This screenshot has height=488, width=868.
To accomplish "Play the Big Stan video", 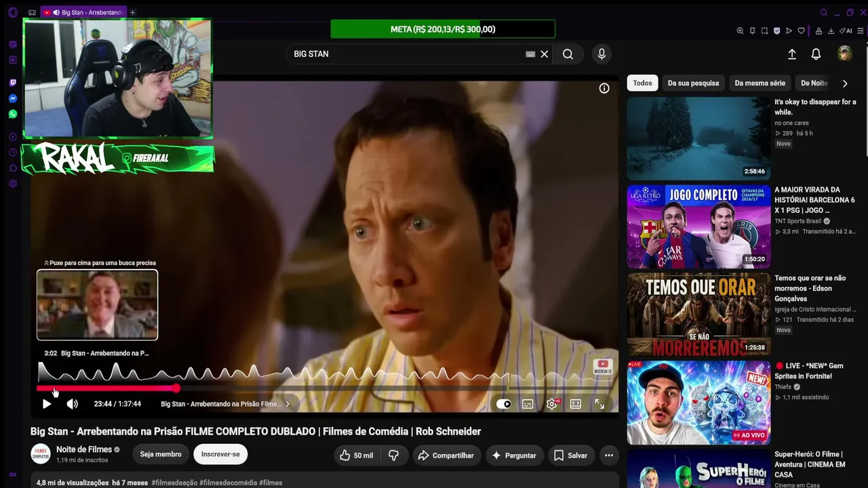I will (x=47, y=404).
